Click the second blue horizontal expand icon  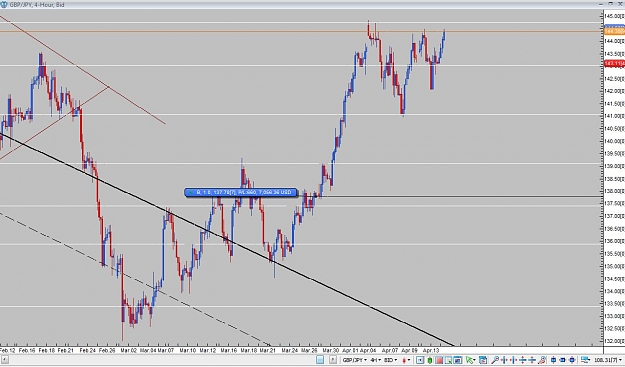(513, 360)
